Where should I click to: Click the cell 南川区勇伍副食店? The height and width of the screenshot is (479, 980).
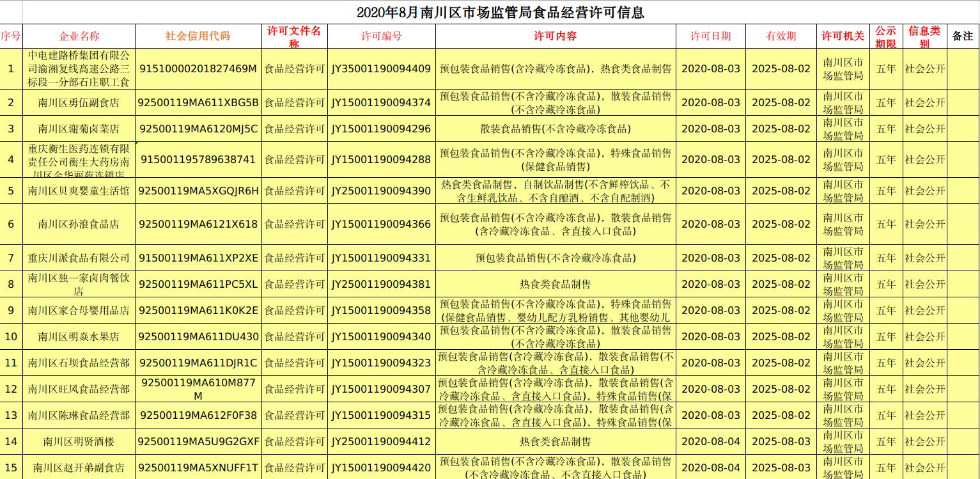(79, 102)
